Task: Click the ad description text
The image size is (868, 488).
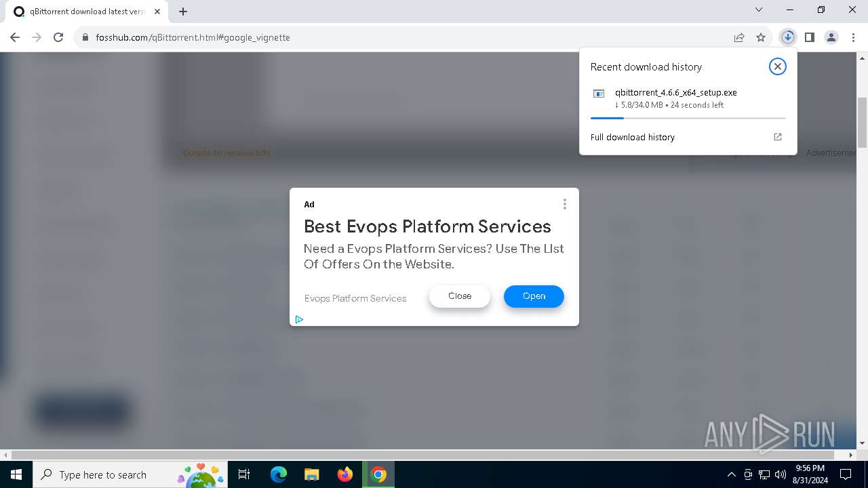Action: pos(434,256)
